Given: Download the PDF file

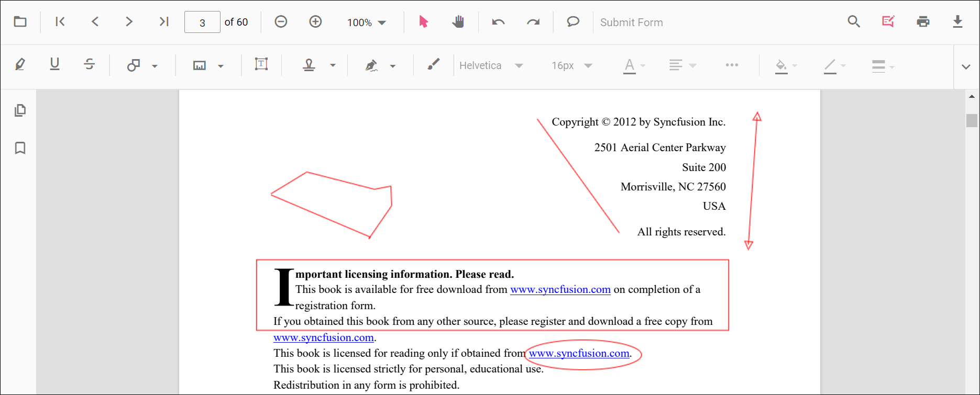Looking at the screenshot, I should (957, 21).
